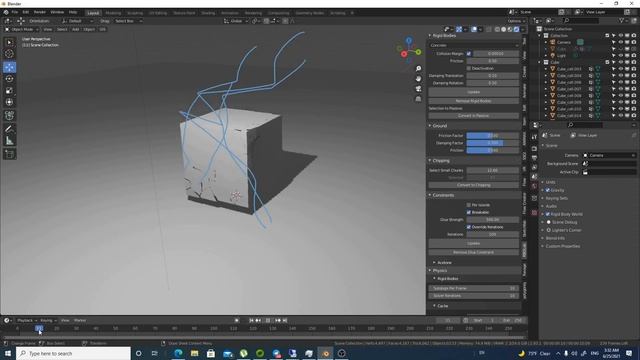The height and width of the screenshot is (360, 640).
Task: Pick the Measure tool
Action: 9,141
